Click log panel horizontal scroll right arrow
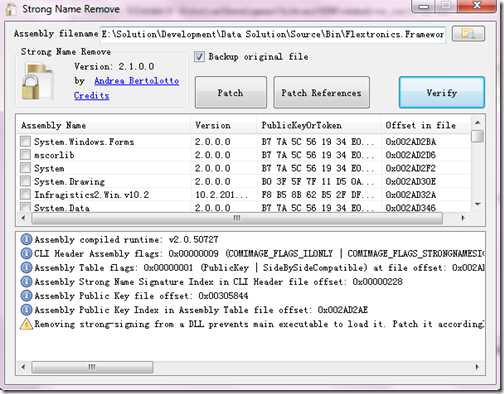The image size is (504, 394). pyautogui.click(x=477, y=367)
